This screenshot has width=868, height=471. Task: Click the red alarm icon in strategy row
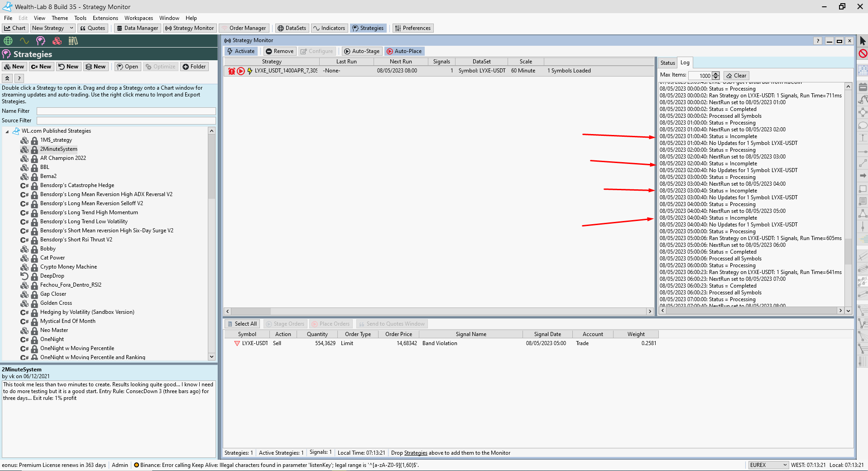(x=231, y=71)
